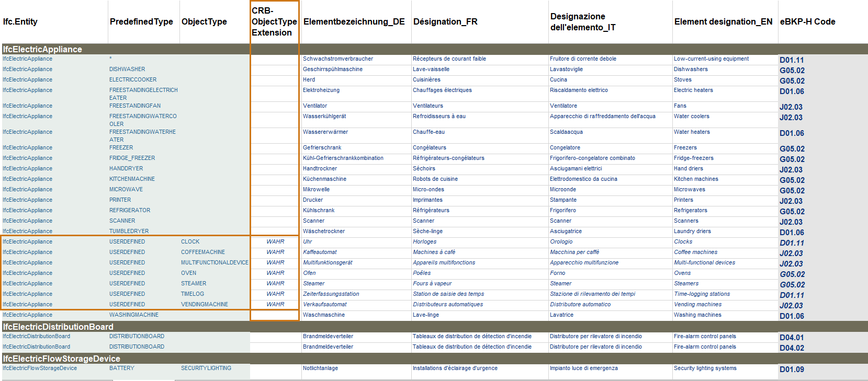Click the 'Machines à café' cell
Screen dimensions: 868x381
click(x=434, y=252)
